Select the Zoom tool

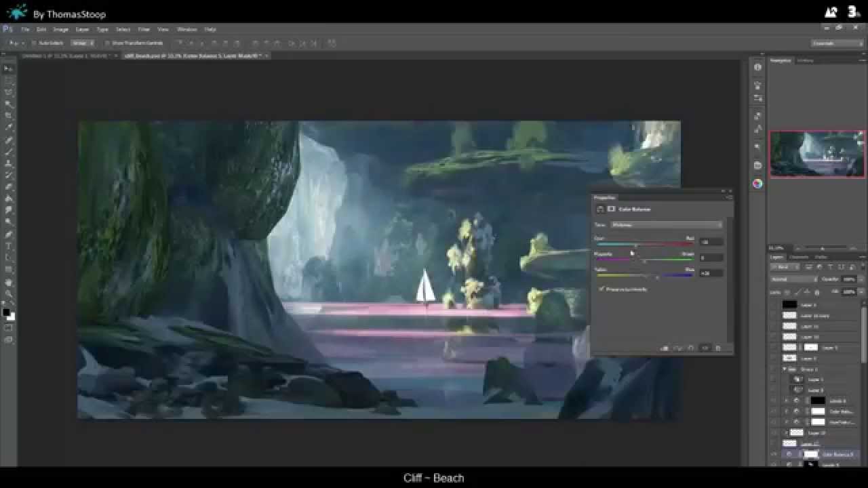click(x=8, y=293)
